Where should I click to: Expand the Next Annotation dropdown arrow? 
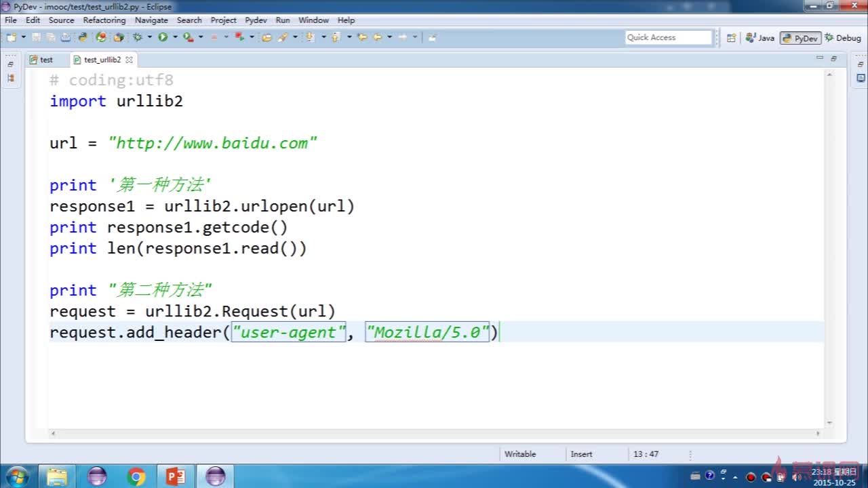coord(323,37)
